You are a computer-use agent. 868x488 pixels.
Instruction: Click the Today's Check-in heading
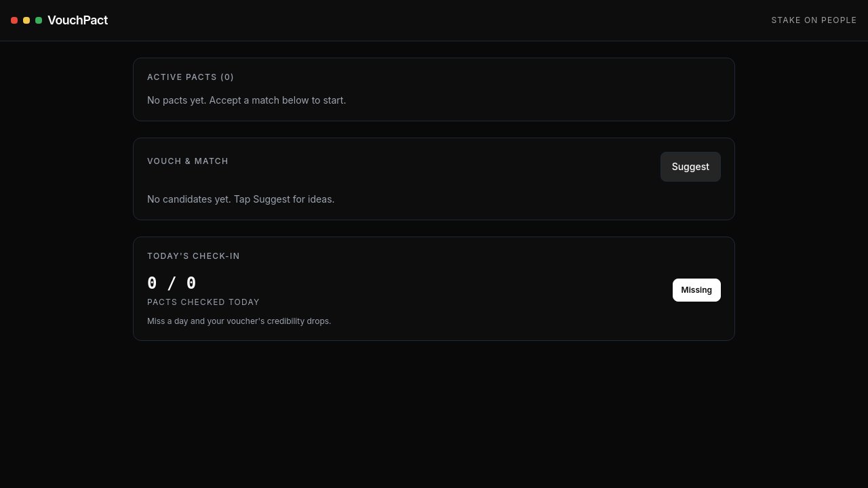(x=193, y=256)
